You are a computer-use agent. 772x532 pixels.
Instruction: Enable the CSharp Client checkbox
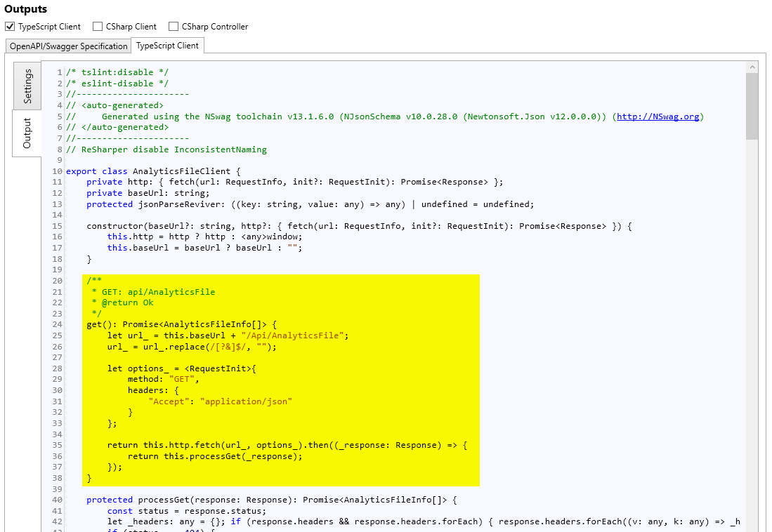click(x=98, y=27)
